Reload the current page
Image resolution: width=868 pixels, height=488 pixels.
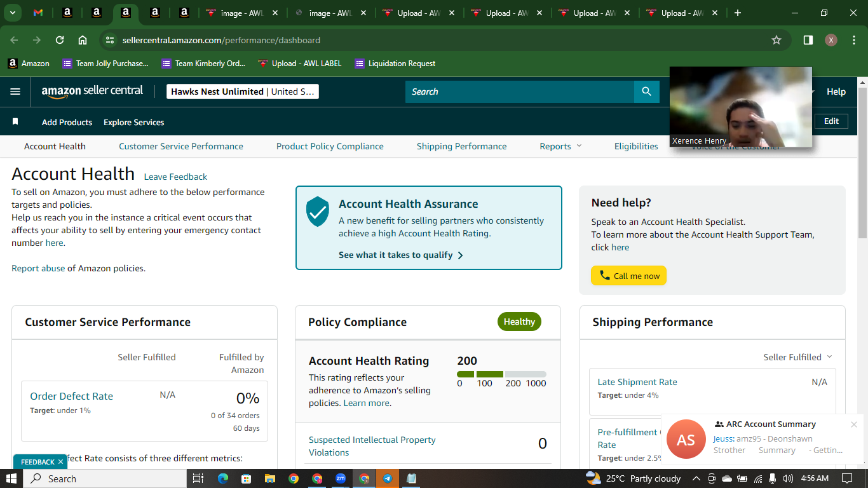click(x=60, y=40)
